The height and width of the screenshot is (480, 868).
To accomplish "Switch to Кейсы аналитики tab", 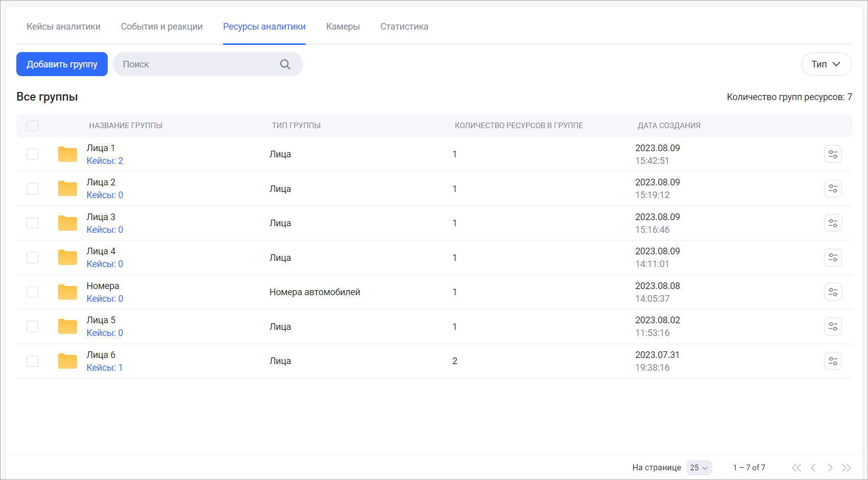I will 63,27.
